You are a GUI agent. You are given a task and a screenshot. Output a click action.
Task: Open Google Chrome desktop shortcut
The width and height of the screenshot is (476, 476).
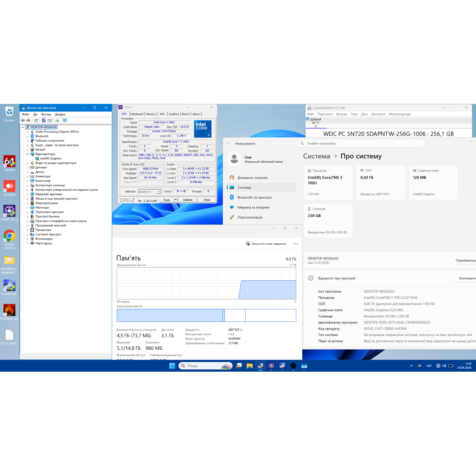pyautogui.click(x=10, y=239)
